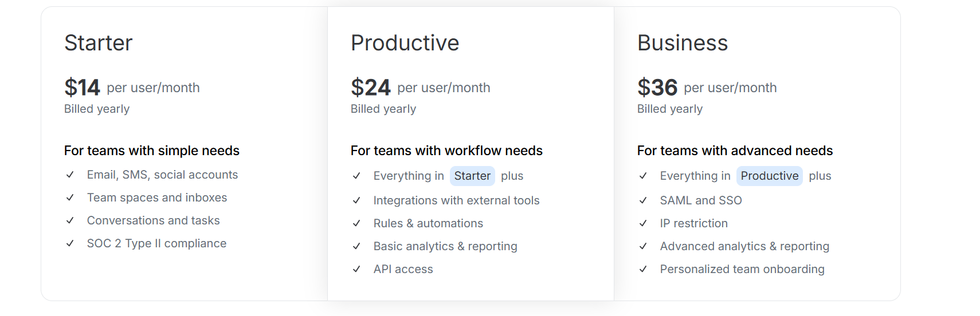Select the Business plan heading
The height and width of the screenshot is (316, 980).
pos(682,43)
